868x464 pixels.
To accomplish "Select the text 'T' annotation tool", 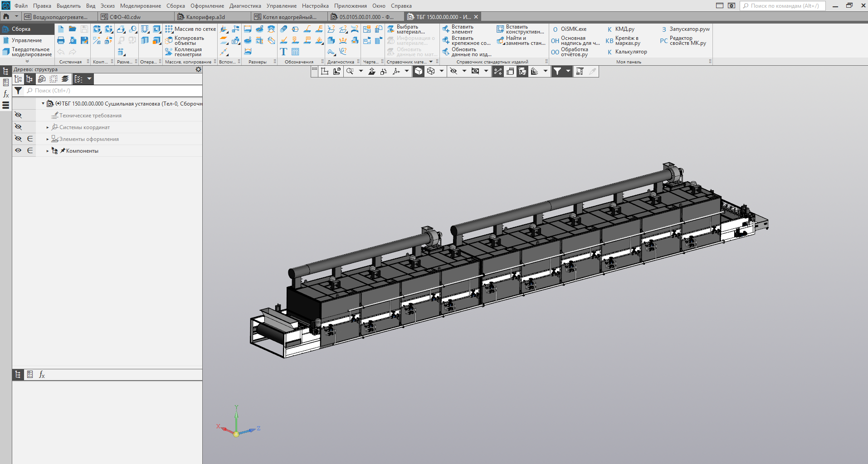I will point(283,52).
